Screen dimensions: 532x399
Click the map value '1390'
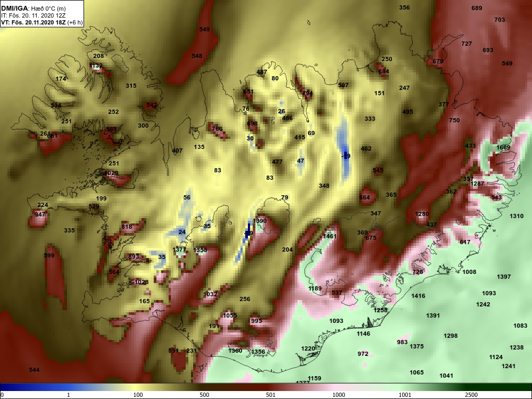point(260,221)
